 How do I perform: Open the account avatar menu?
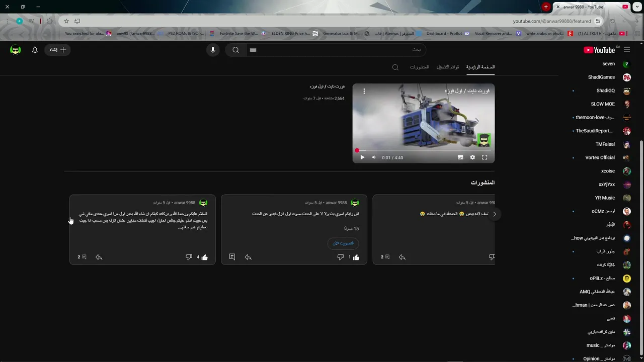click(16, 50)
